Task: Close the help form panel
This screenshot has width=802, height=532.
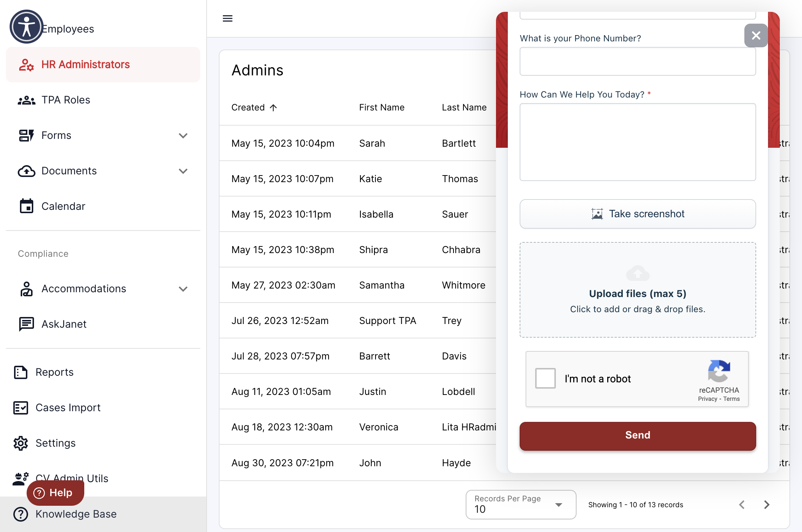Action: tap(756, 35)
